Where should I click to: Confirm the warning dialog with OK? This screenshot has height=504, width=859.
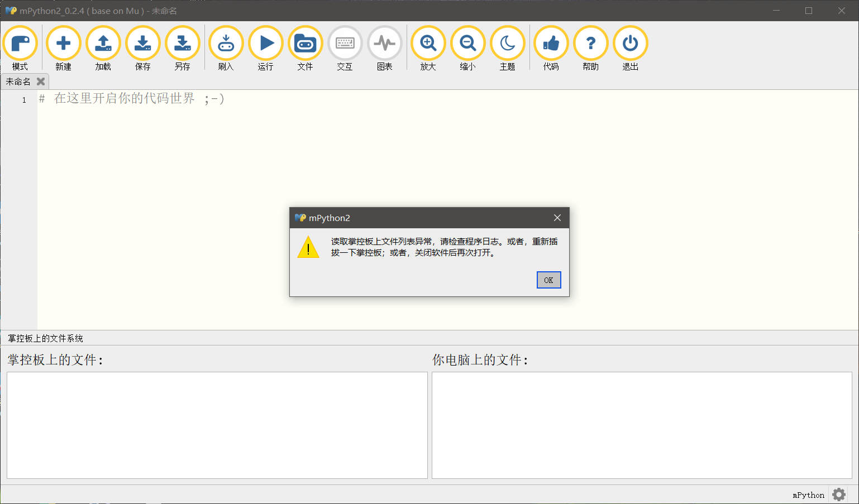[548, 280]
